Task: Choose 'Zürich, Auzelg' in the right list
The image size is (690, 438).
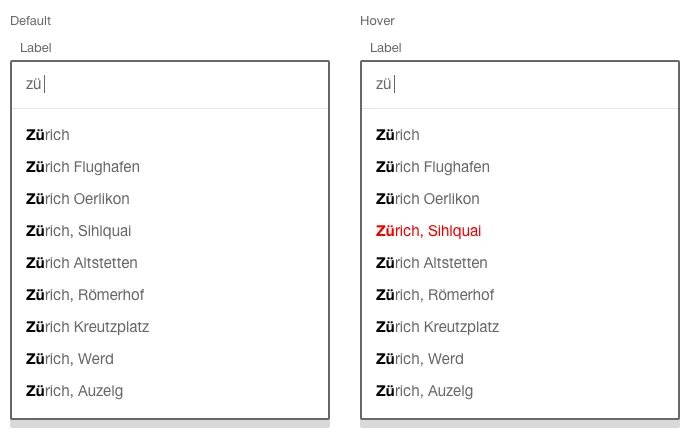Action: point(425,391)
